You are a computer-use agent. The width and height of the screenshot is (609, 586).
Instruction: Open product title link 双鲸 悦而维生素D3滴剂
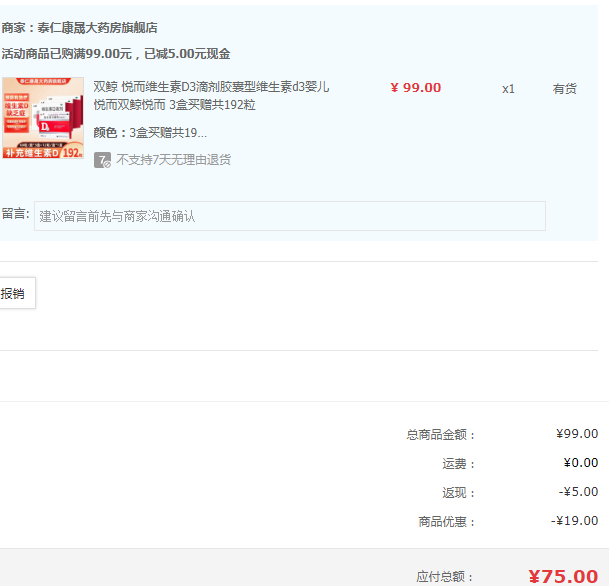coord(211,96)
